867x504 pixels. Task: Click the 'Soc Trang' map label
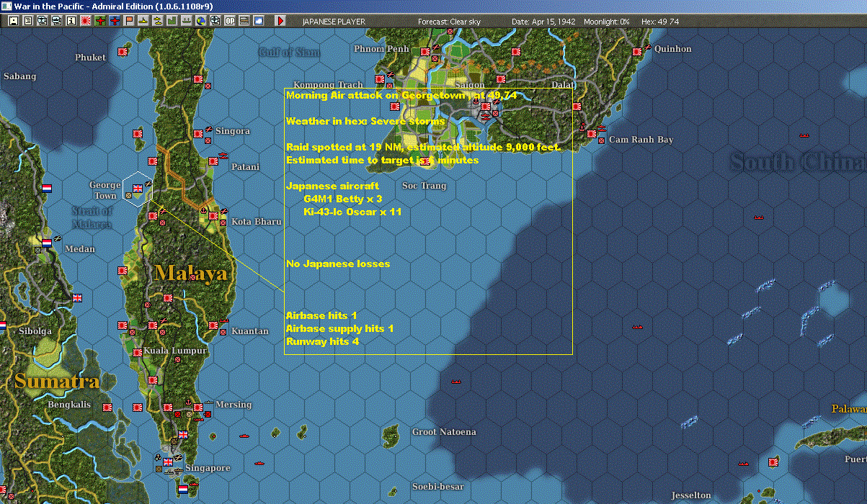pos(424,186)
